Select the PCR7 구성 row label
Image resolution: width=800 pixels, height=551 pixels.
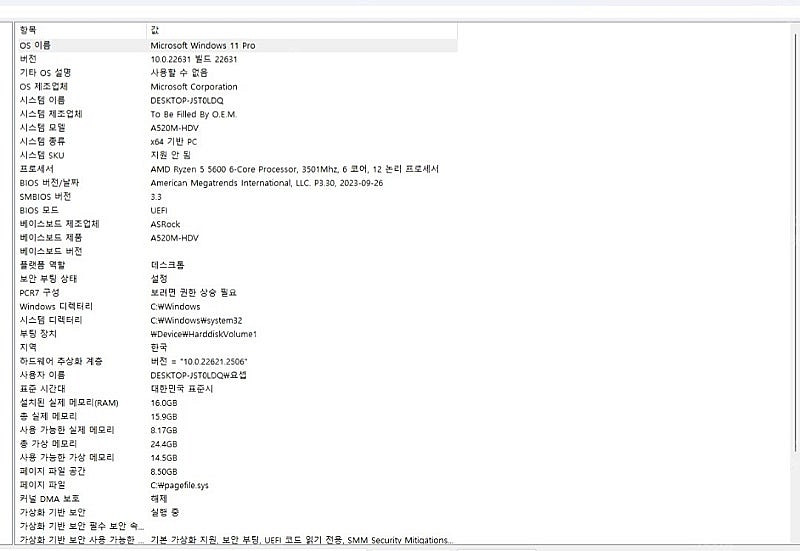click(x=39, y=293)
